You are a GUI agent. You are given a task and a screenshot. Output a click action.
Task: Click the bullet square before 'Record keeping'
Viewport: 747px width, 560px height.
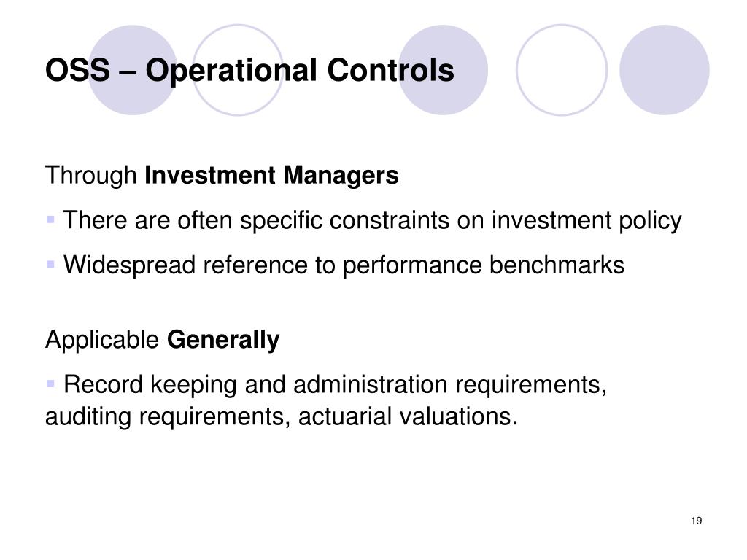[x=50, y=384]
